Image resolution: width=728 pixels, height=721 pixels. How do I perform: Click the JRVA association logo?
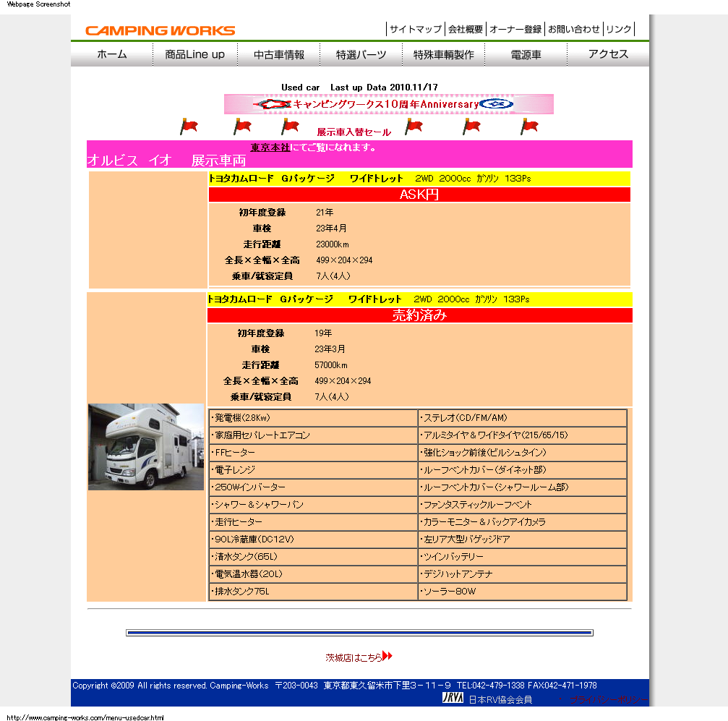(x=453, y=697)
